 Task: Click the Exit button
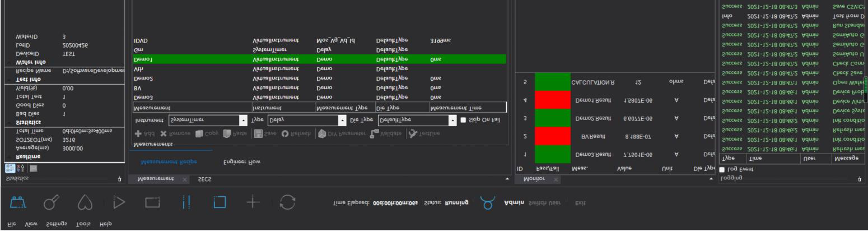click(581, 202)
